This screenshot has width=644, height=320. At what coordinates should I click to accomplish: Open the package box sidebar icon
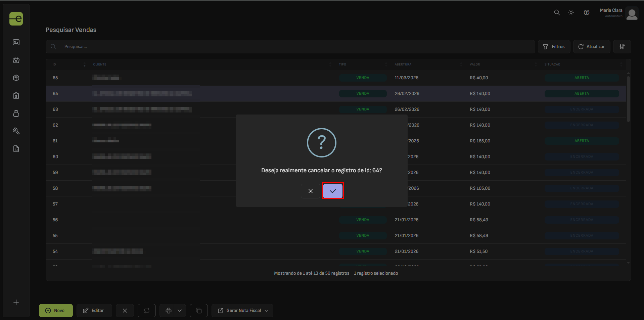point(16,78)
